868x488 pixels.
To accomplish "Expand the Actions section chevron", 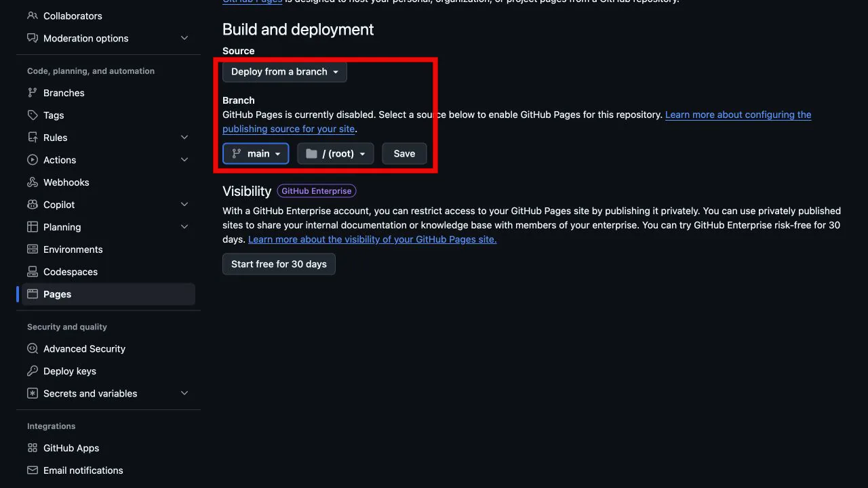I will (184, 160).
